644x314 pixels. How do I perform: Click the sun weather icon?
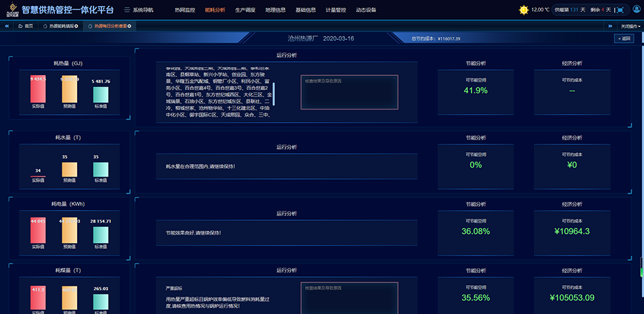tap(523, 10)
